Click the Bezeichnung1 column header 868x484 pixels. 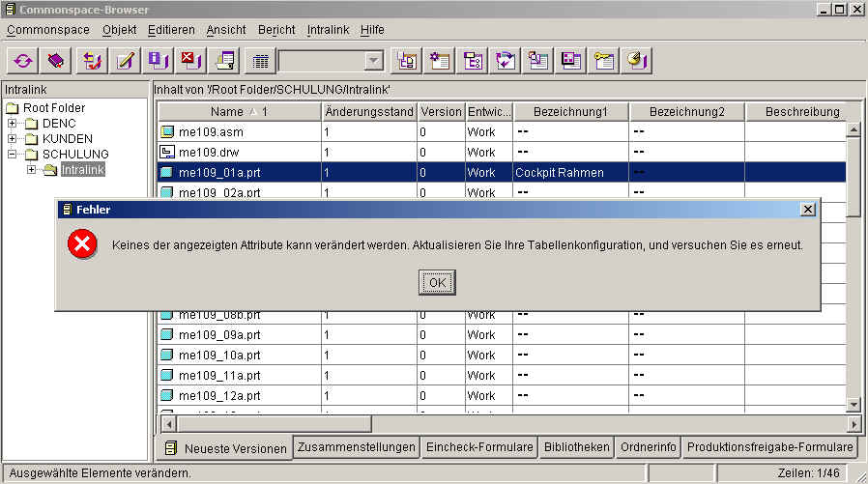click(x=570, y=112)
